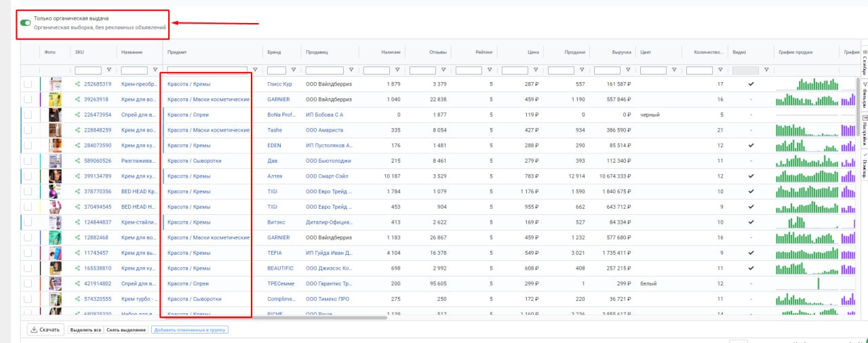Click filter funnel icon in Продавец column
868x343 pixels.
(351, 70)
